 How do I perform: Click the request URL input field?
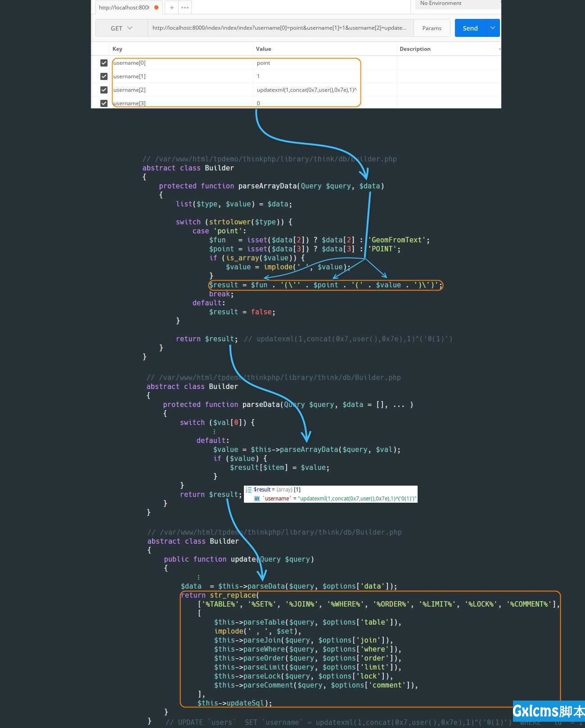click(x=280, y=28)
